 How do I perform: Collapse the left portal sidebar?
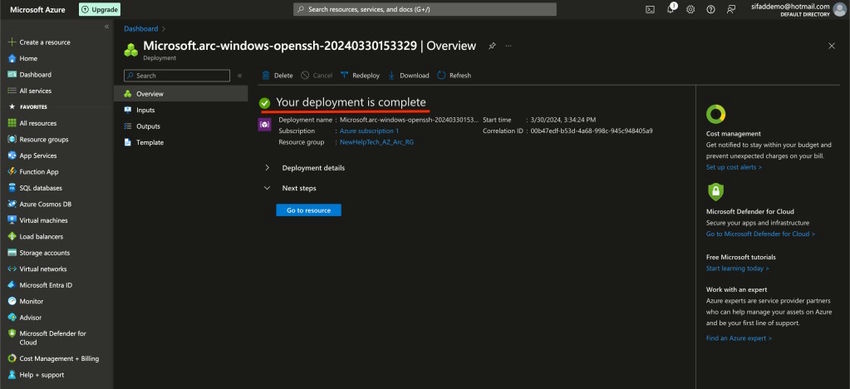pyautogui.click(x=107, y=27)
